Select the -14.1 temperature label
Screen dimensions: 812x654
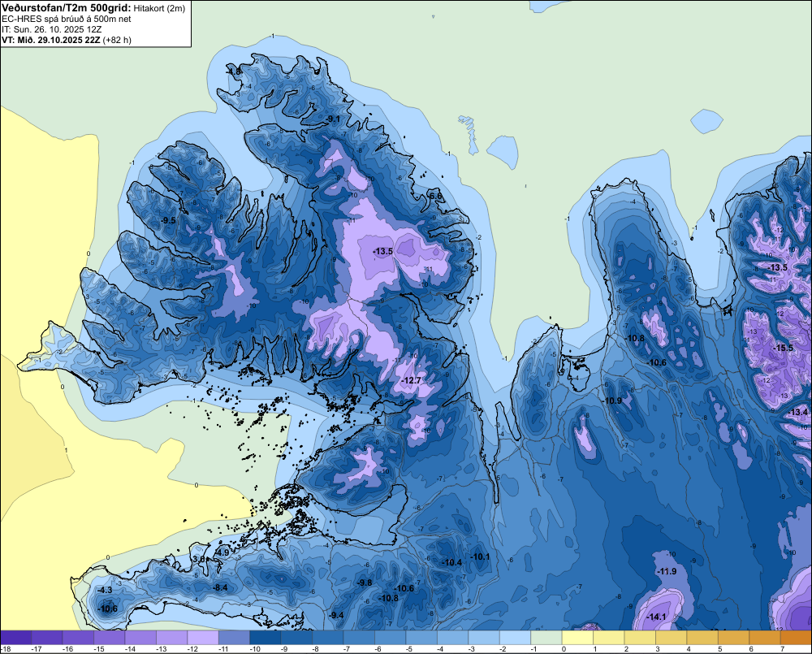[x=656, y=617]
